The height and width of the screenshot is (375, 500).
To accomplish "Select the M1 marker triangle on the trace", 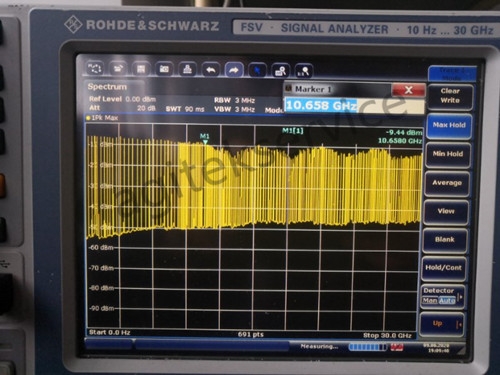I will tap(205, 142).
